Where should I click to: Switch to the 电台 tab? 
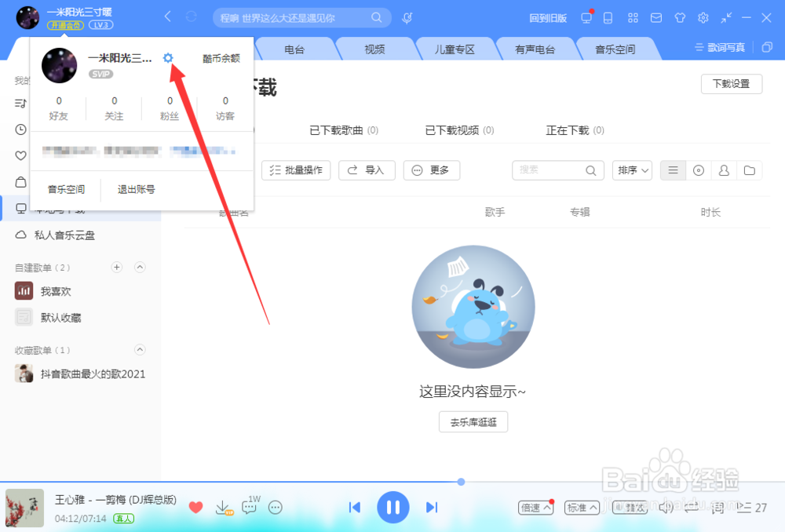click(x=294, y=49)
